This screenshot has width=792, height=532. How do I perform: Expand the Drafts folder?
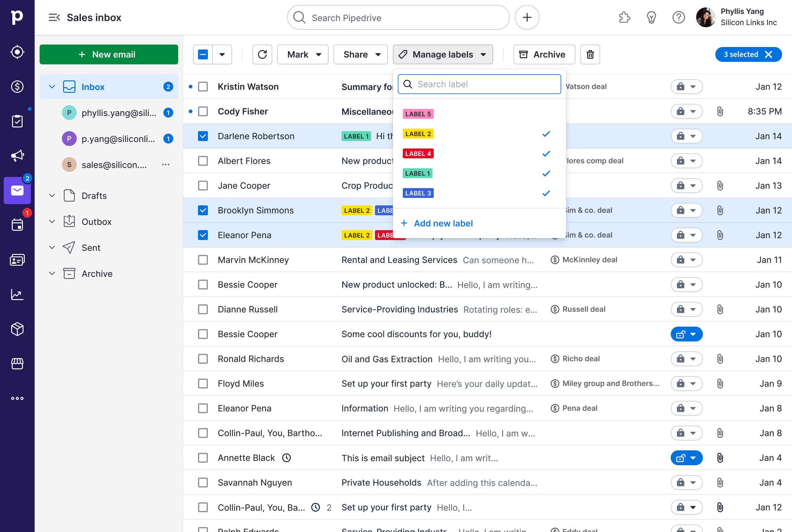(52, 195)
